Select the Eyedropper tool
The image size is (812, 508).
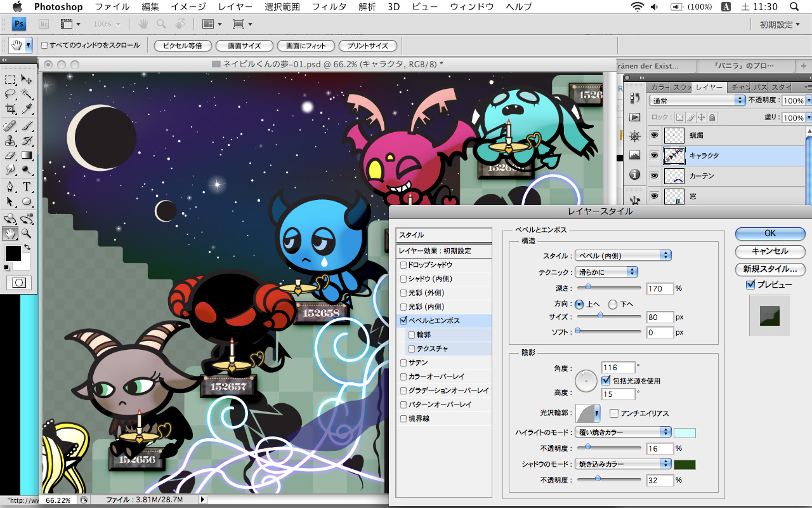[x=27, y=109]
